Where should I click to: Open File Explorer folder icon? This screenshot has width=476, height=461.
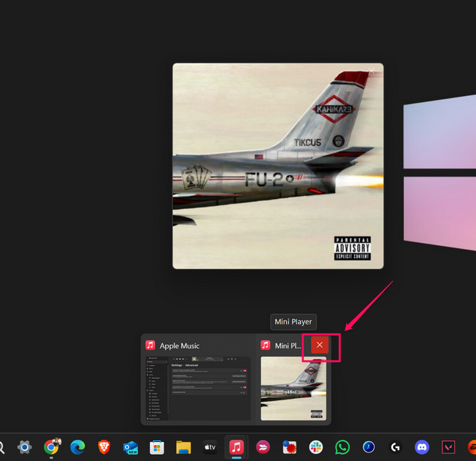click(183, 447)
